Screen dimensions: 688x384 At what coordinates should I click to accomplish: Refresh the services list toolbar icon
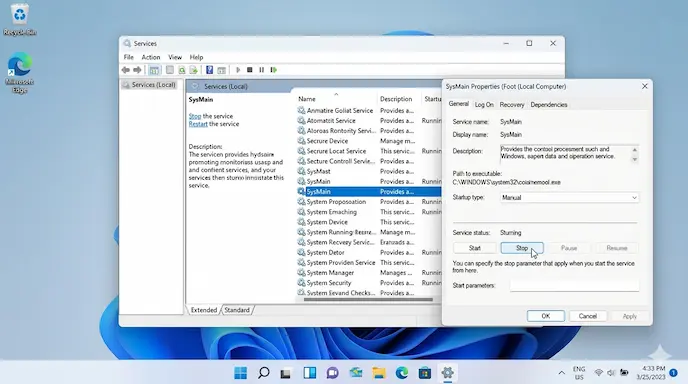[x=181, y=70]
